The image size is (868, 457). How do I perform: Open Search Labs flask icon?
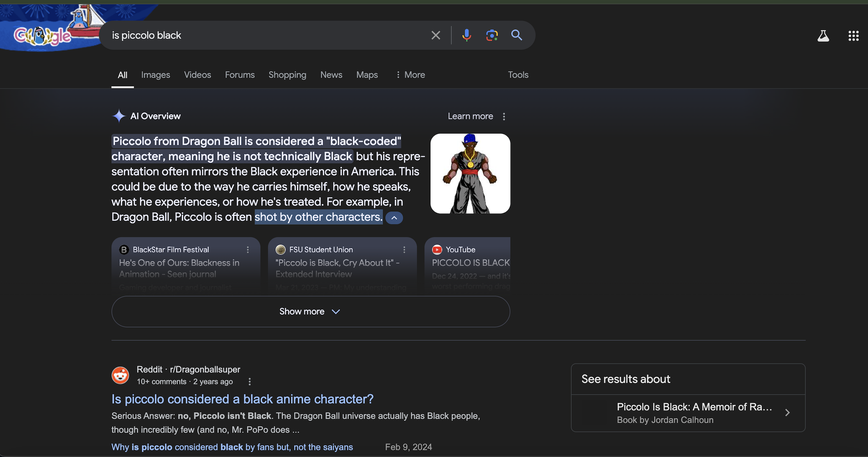(823, 36)
